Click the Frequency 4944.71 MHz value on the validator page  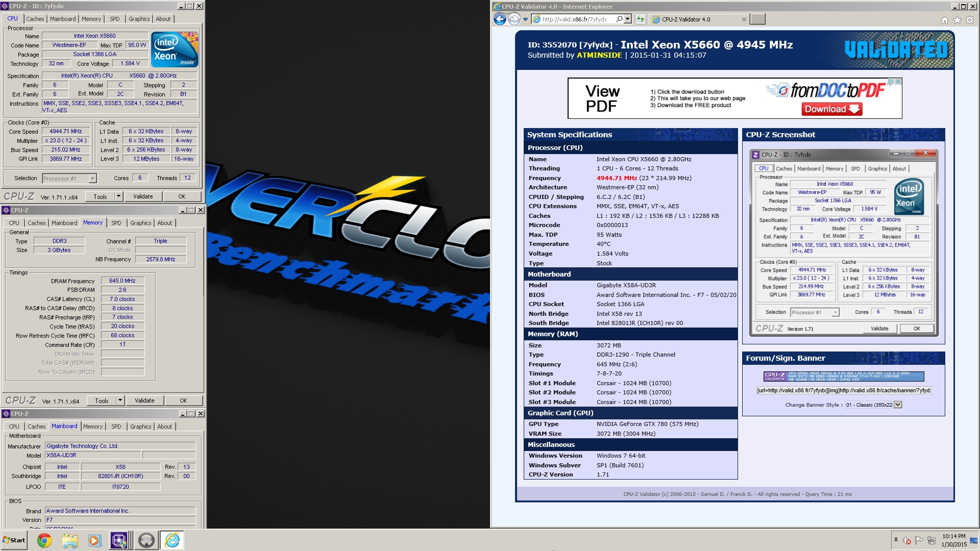(x=617, y=178)
